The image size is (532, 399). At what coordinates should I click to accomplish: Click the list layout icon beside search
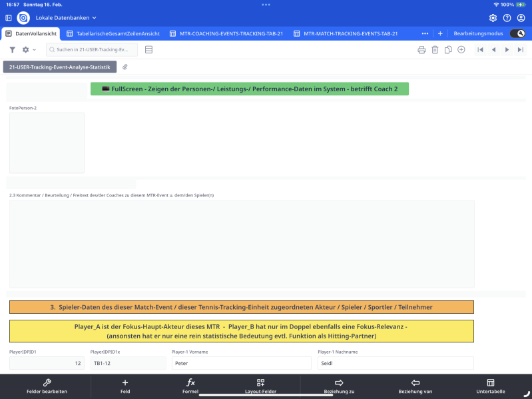(148, 49)
